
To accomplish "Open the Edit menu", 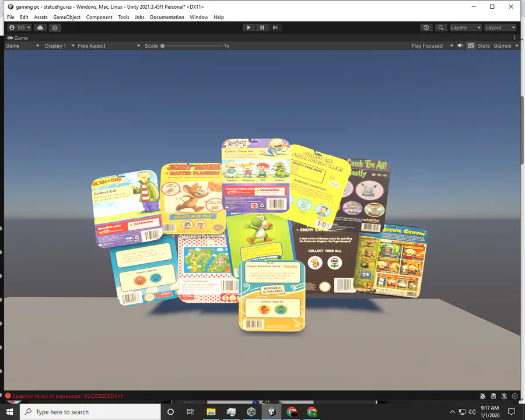I will [x=24, y=17].
